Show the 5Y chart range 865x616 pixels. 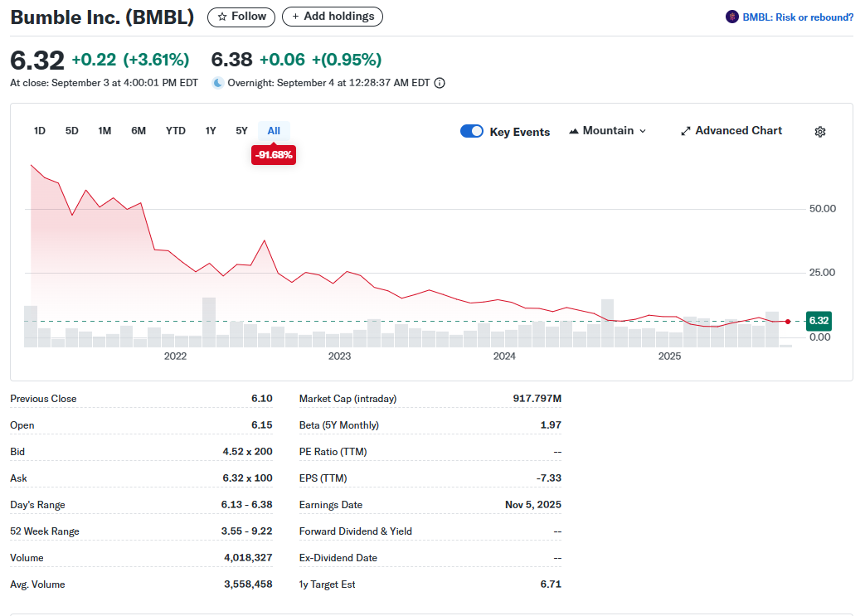241,131
